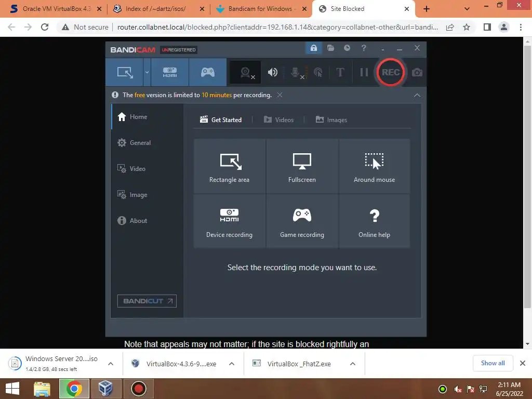Open the Home sidebar section

click(147, 117)
